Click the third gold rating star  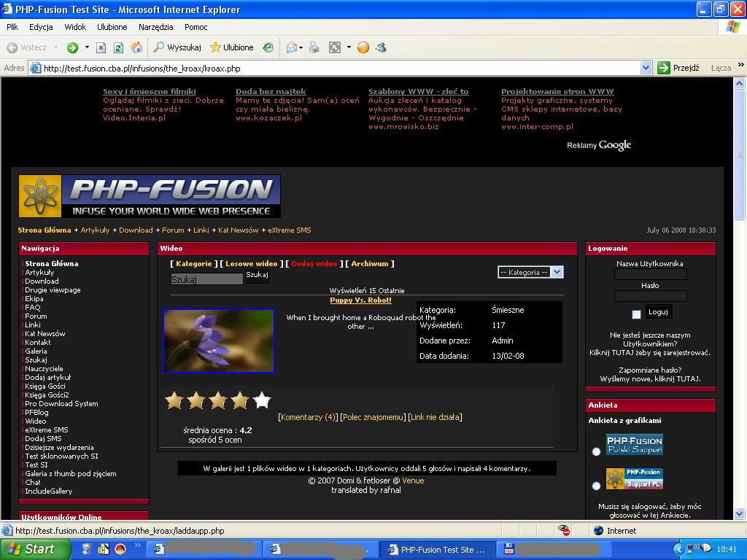point(218,400)
